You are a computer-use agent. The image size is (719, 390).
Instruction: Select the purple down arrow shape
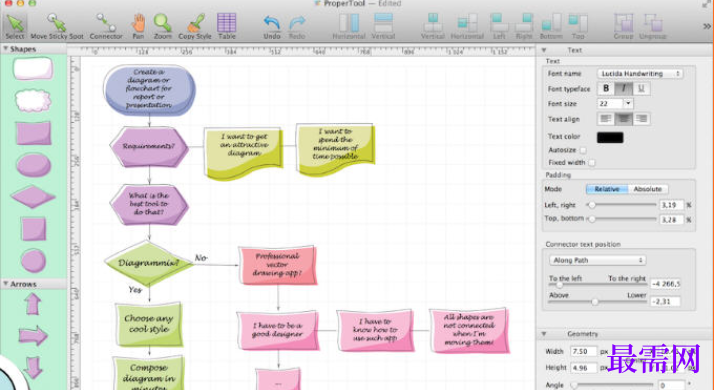(x=33, y=368)
